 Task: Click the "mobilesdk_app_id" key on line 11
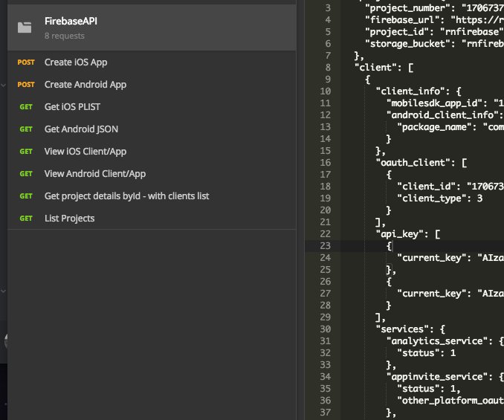point(435,103)
